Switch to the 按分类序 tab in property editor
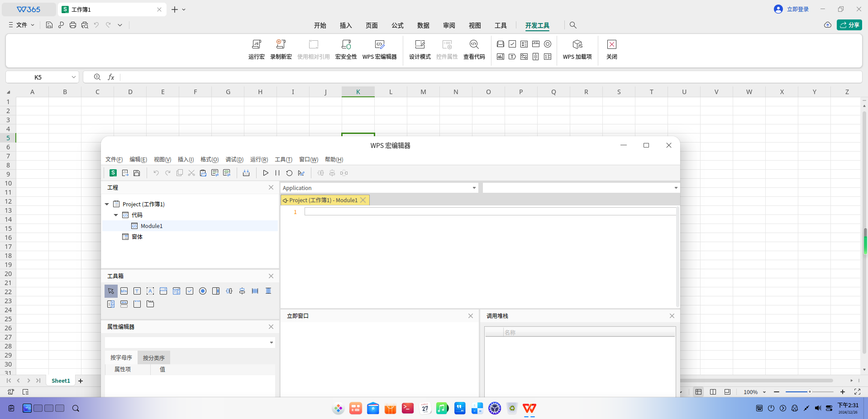 point(154,357)
